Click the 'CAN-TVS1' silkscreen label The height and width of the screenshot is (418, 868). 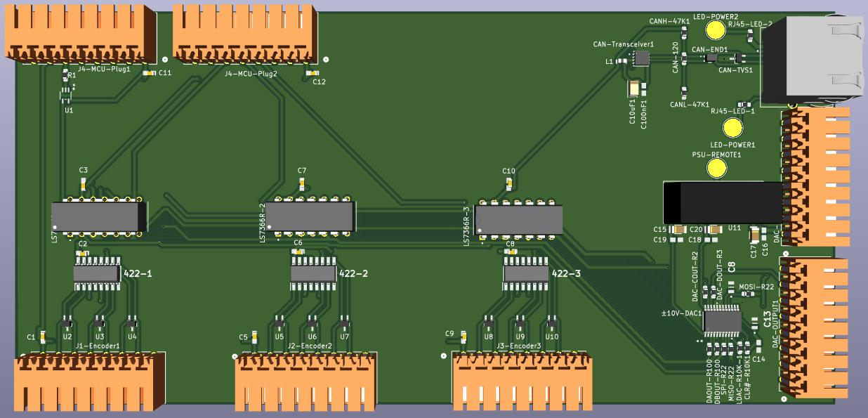735,70
